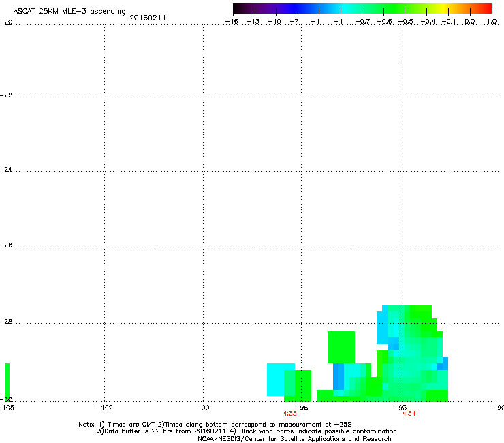Click the thin green strip at -105 longitude

(7, 382)
